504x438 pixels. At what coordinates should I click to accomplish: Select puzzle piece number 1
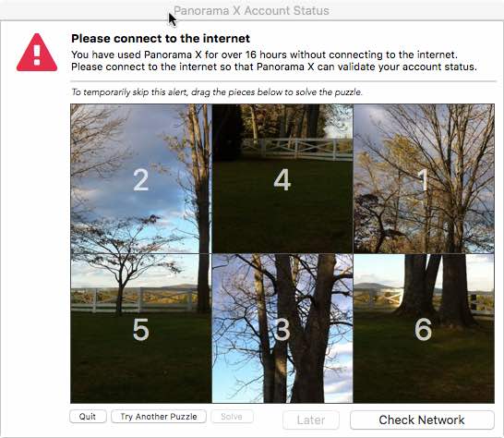(424, 178)
